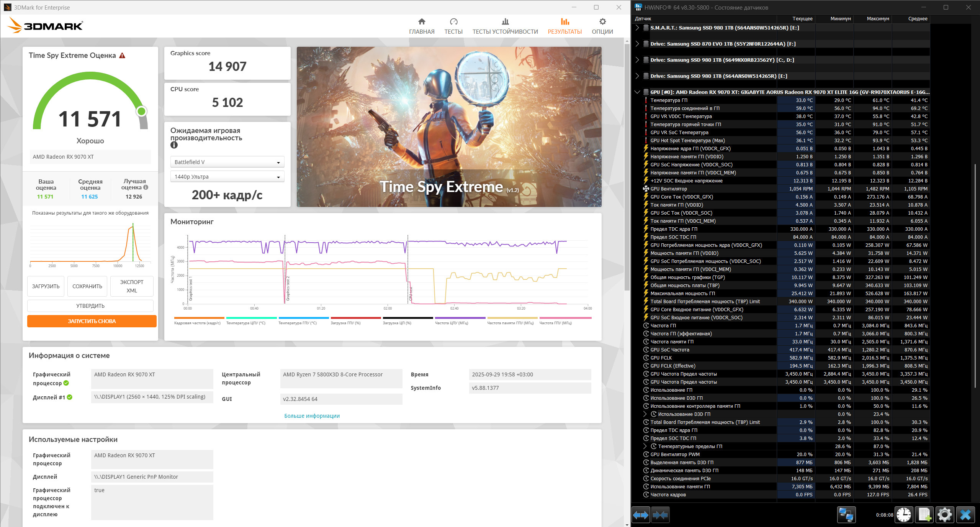980x527 pixels.
Task: Click the Лучшая оценка info icon
Action: click(x=146, y=187)
